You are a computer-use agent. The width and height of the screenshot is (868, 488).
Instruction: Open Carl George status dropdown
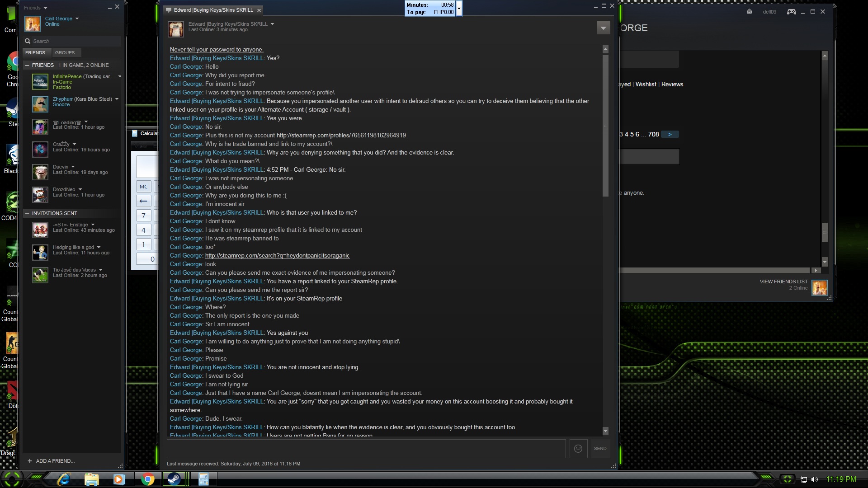(77, 19)
